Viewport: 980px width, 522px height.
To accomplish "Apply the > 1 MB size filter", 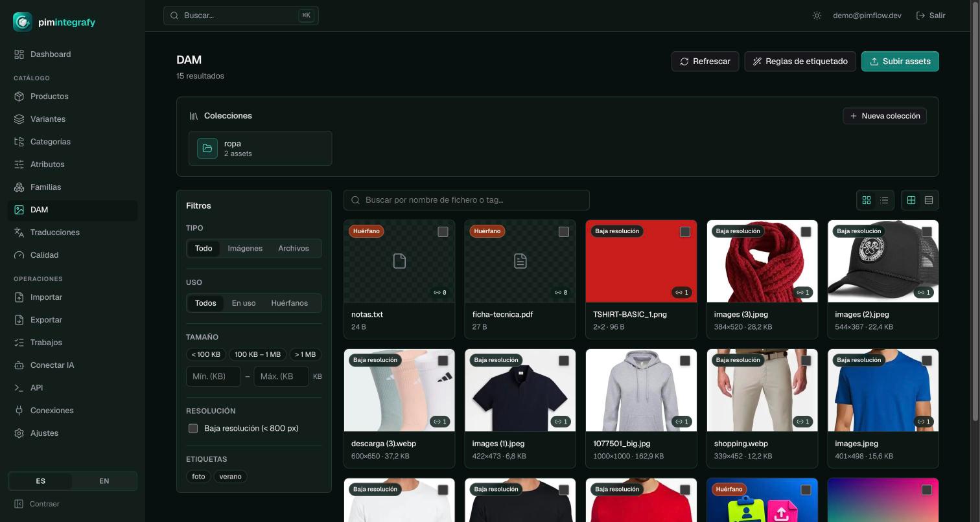I will click(305, 355).
